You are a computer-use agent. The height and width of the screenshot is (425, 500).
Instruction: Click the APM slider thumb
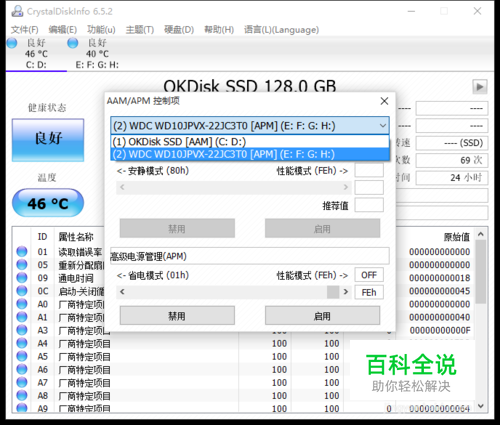333,292
